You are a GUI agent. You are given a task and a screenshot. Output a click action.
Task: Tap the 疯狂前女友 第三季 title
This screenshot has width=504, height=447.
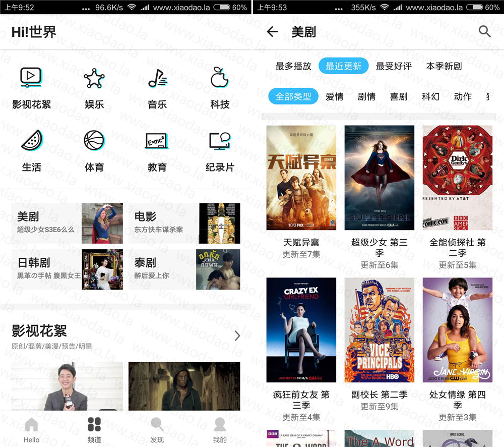pyautogui.click(x=301, y=400)
